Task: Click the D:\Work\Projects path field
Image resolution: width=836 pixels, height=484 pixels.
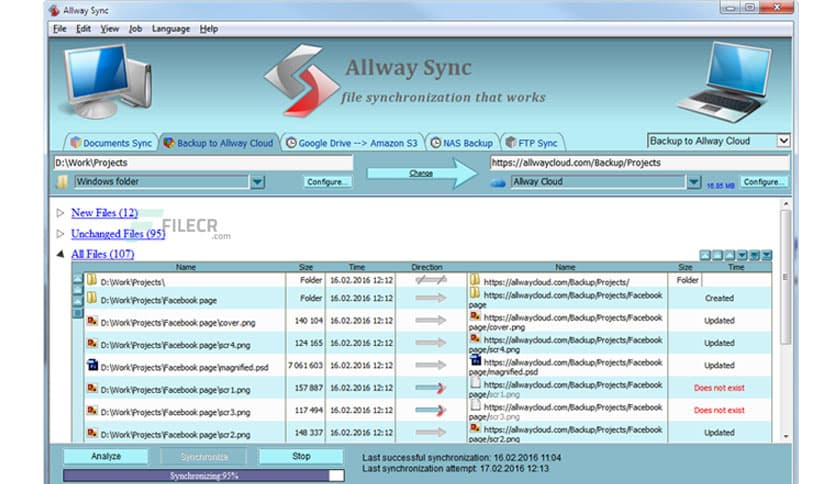Action: pyautogui.click(x=203, y=163)
